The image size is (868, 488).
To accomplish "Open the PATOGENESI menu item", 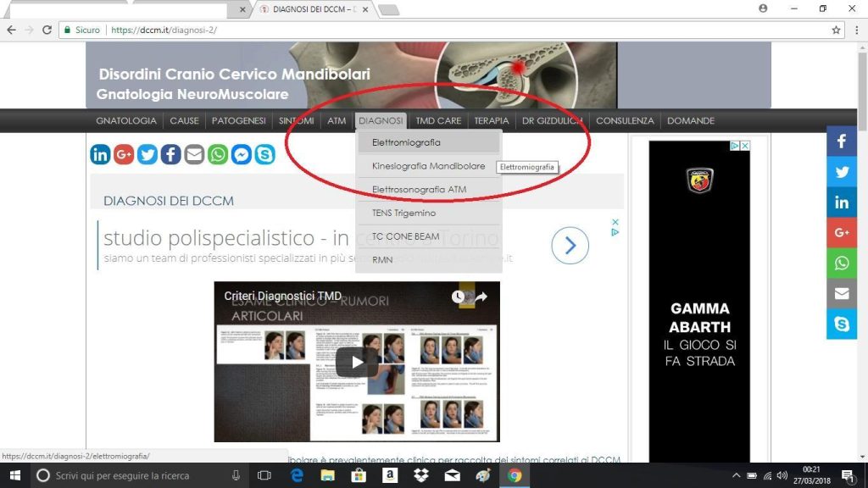I will [238, 120].
